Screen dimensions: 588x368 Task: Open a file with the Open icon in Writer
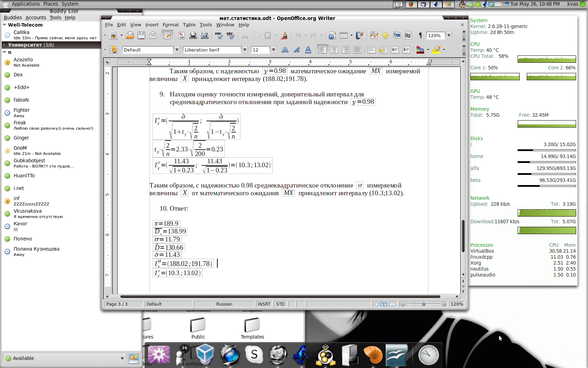click(130, 35)
